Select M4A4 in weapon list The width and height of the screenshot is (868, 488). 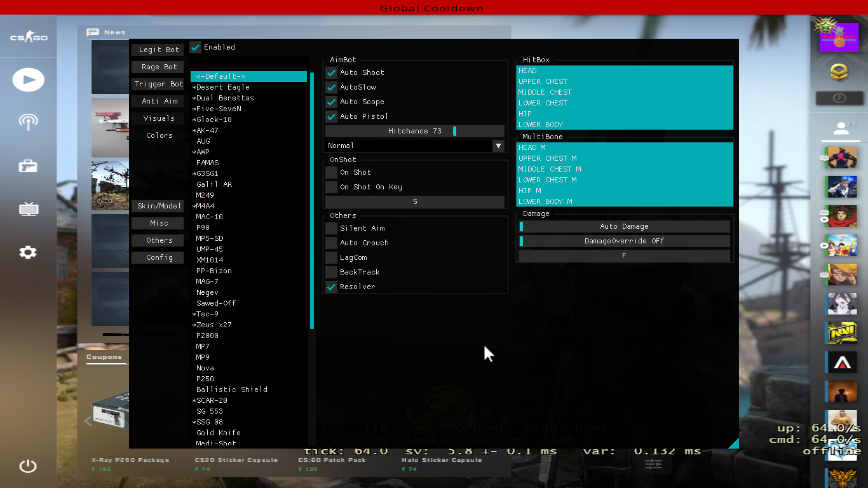[x=248, y=206]
